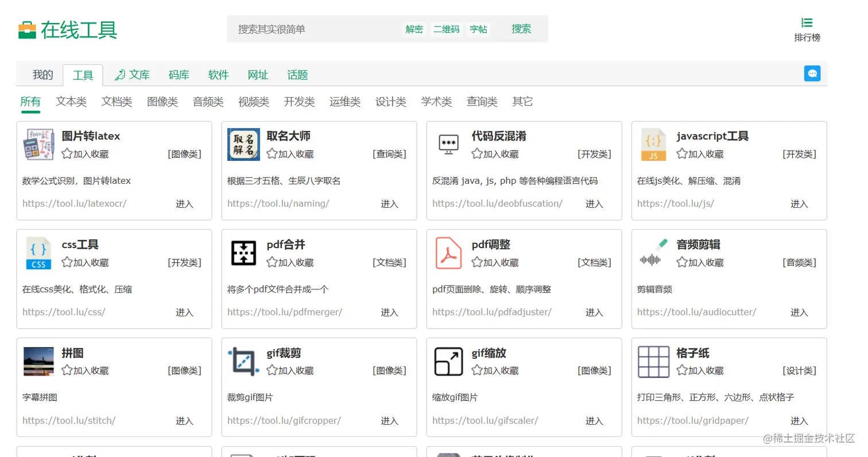
Task: Click the 拼图 thumbnail icon
Action: (x=38, y=362)
